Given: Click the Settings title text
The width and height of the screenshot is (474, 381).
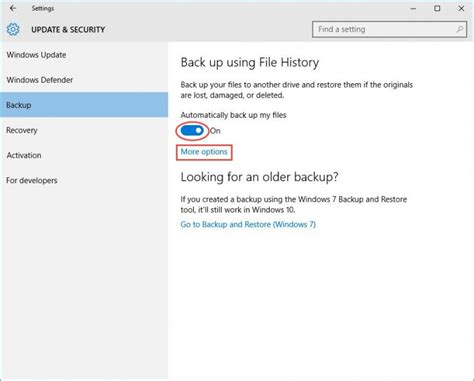Looking at the screenshot, I should coord(43,8).
